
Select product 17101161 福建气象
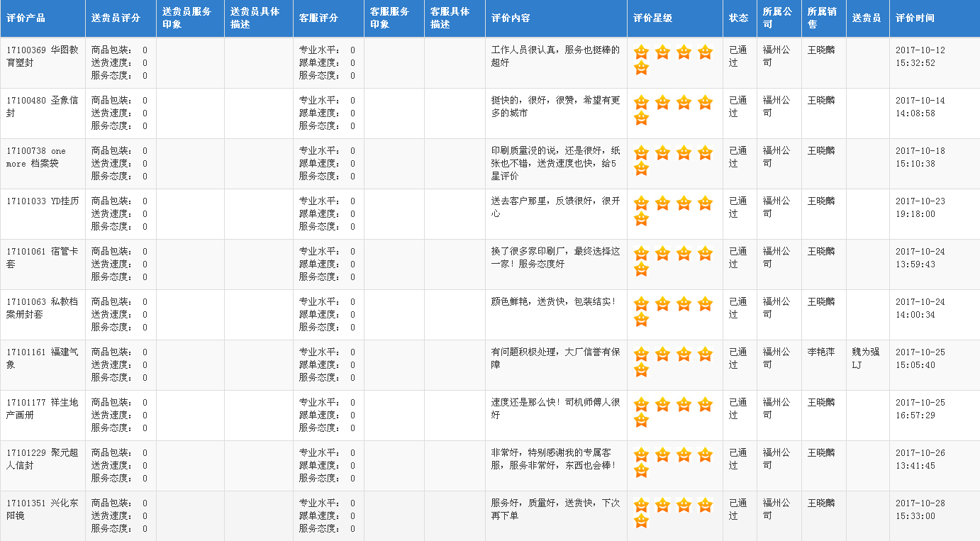coord(42,358)
